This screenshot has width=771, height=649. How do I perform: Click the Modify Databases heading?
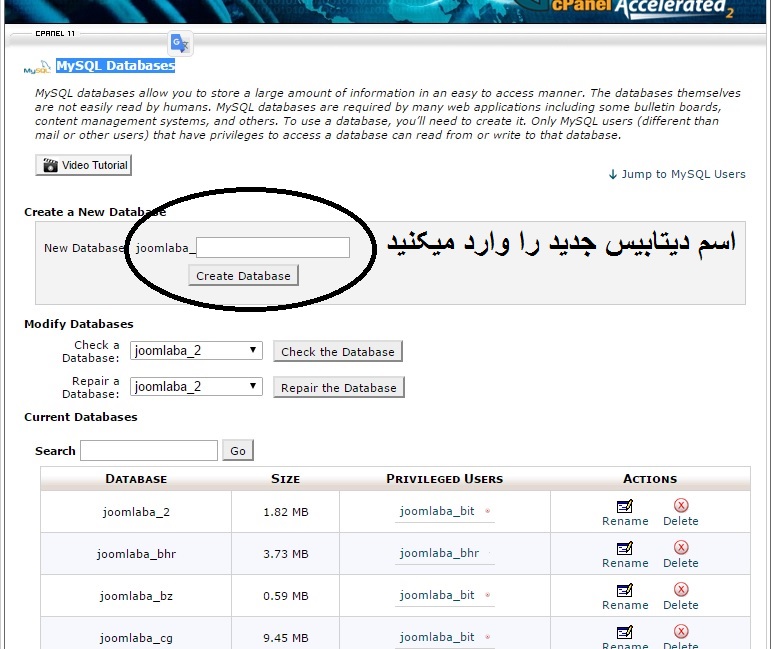click(79, 324)
